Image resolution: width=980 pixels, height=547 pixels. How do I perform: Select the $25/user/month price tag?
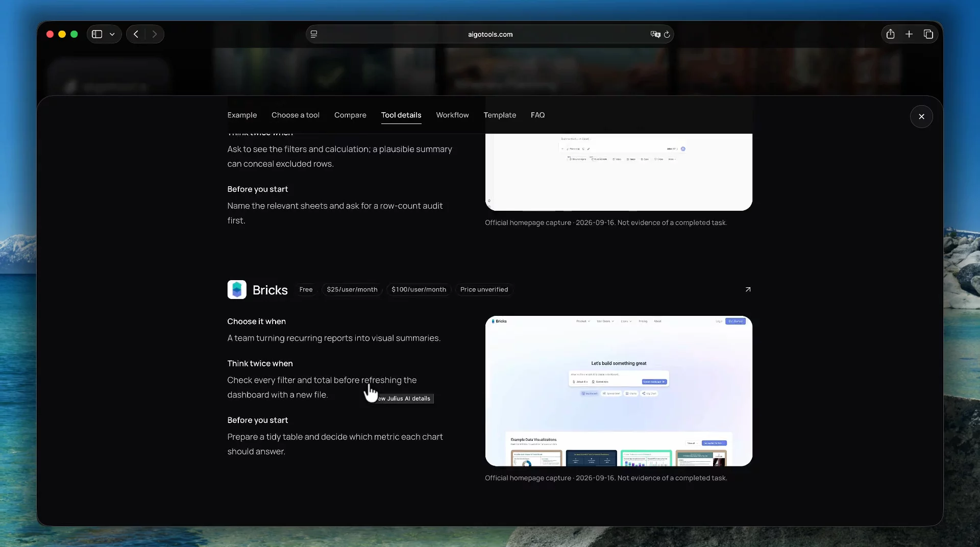352,289
